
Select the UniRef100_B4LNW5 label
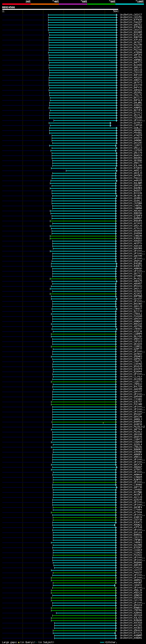[x=131, y=183]
